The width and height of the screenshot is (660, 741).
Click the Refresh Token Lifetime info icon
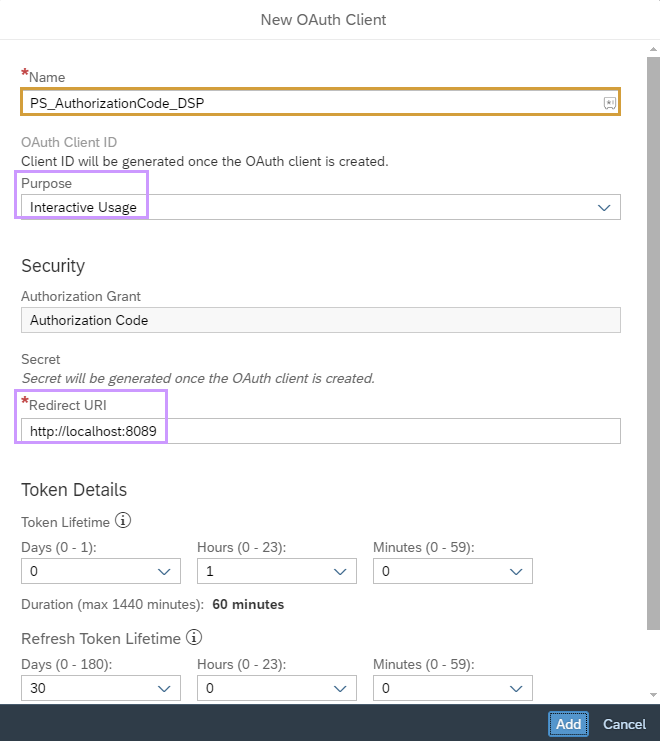pos(194,638)
